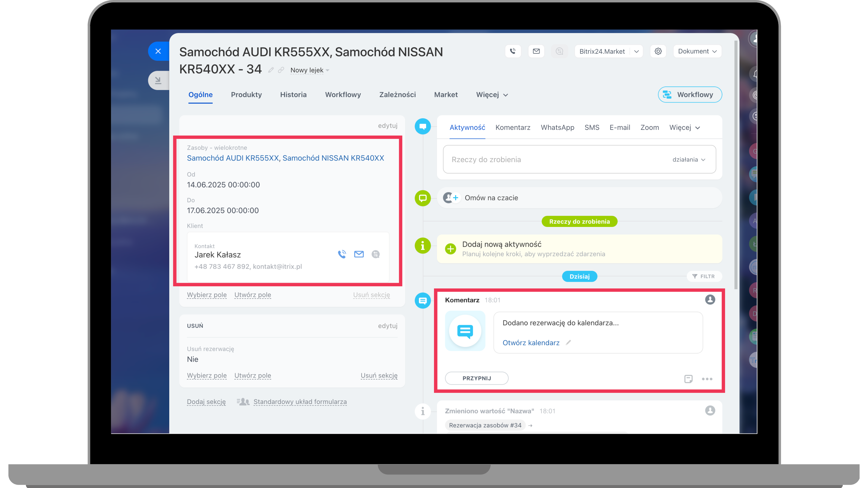Open settings gear in deal header

[x=658, y=51]
